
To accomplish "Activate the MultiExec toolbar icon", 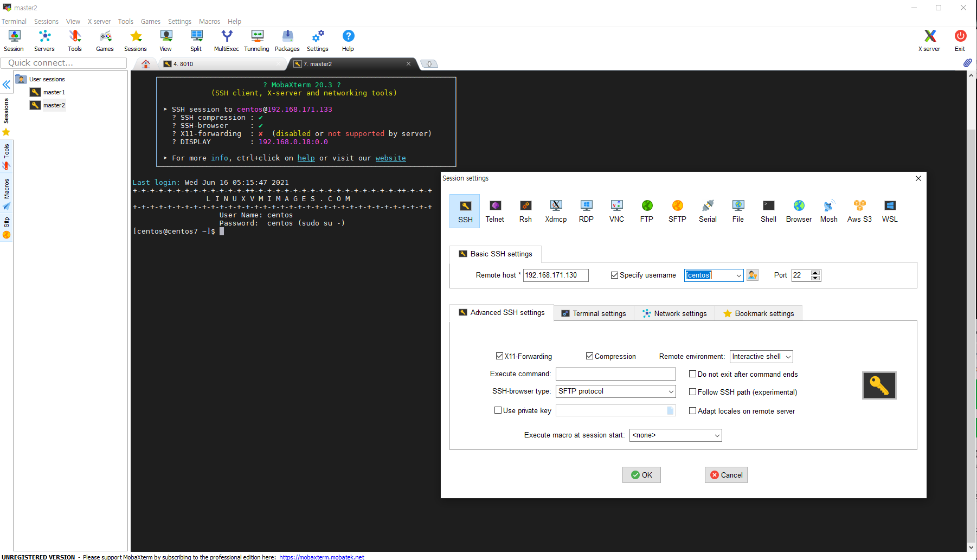I will 227,41.
